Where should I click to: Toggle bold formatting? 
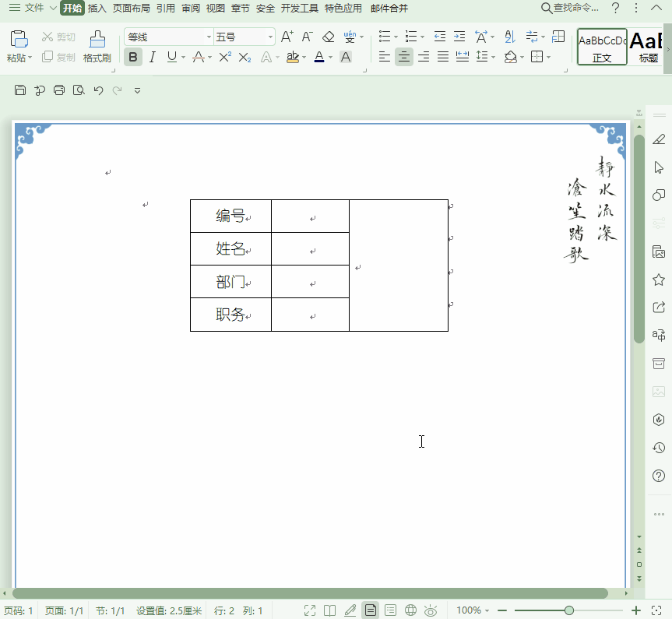[x=133, y=57]
